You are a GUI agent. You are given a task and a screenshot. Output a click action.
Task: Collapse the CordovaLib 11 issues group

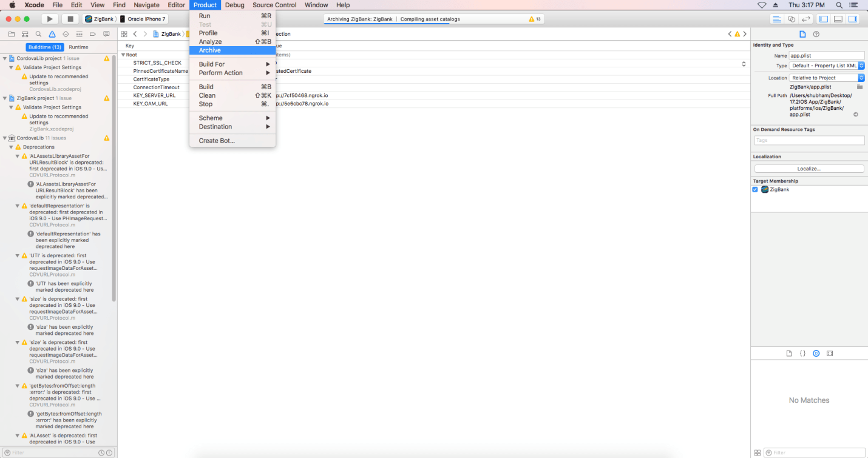click(5, 138)
